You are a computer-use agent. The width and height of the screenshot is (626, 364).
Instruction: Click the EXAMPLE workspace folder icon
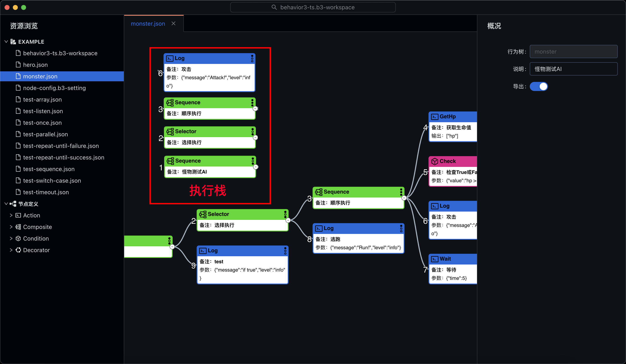click(x=13, y=42)
